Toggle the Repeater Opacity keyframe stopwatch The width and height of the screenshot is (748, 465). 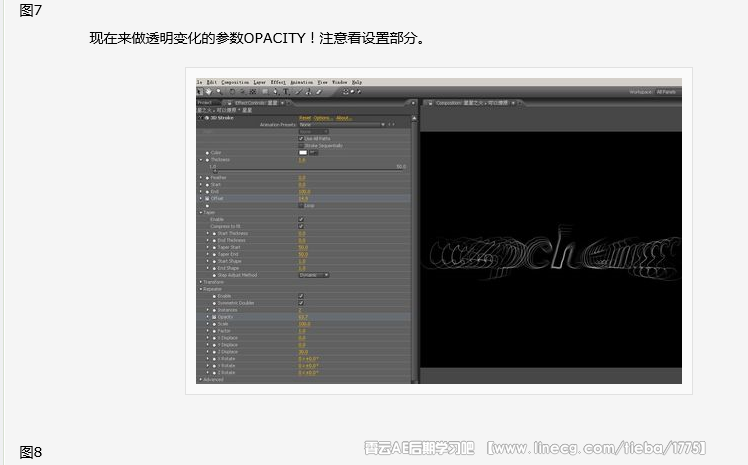click(214, 317)
